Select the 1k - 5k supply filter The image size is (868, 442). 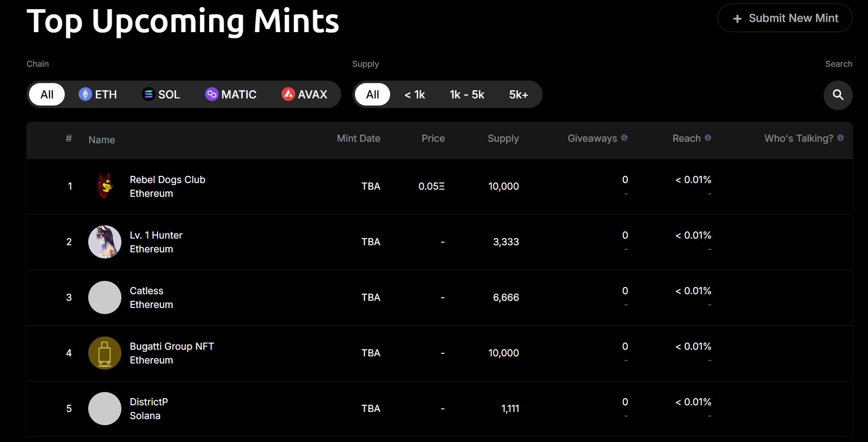pyautogui.click(x=467, y=94)
